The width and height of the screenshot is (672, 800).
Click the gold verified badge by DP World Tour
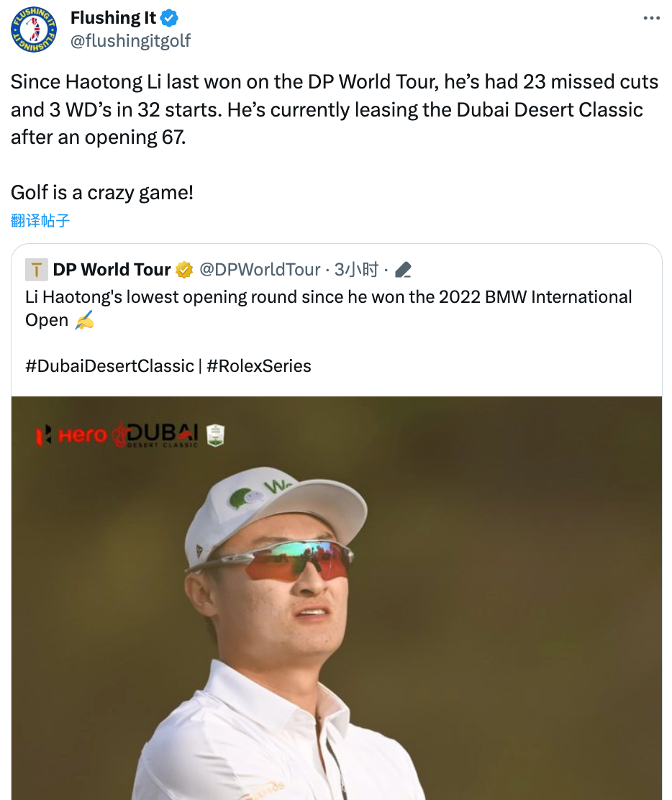pyautogui.click(x=185, y=270)
